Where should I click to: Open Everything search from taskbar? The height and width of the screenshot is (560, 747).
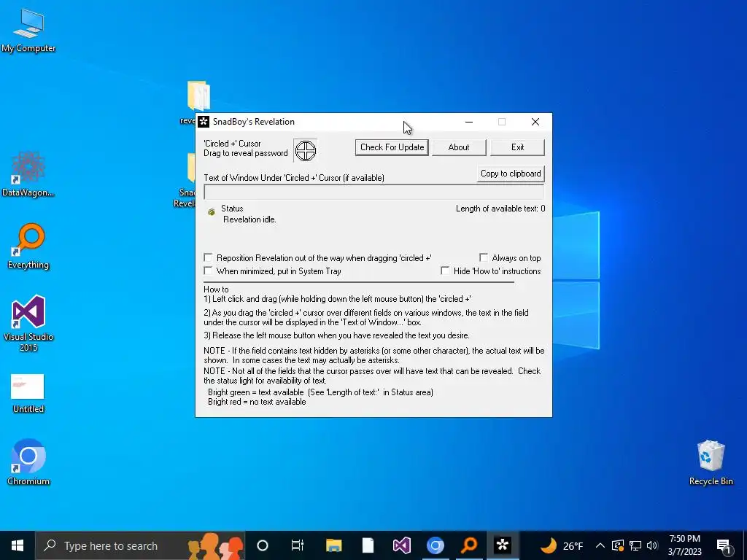(469, 545)
